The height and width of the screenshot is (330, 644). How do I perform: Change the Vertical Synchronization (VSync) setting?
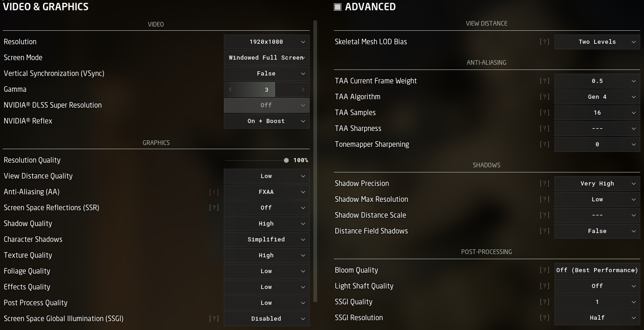point(266,74)
